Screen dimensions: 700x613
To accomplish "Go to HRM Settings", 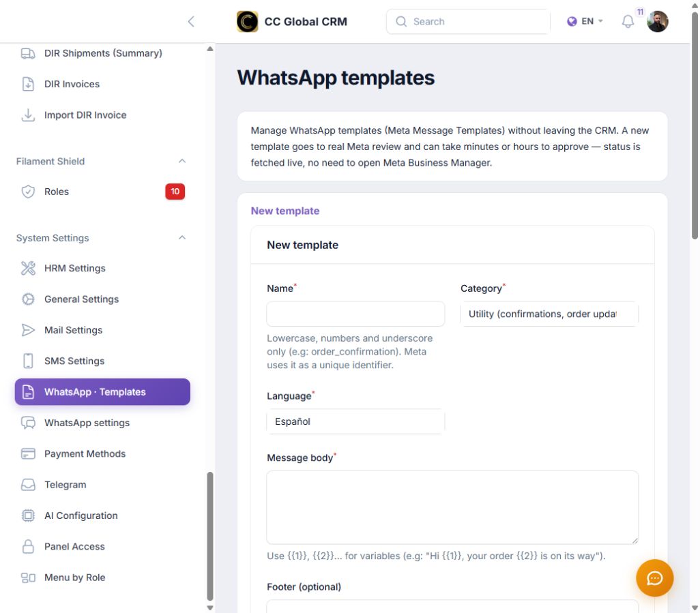I will click(x=102, y=268).
